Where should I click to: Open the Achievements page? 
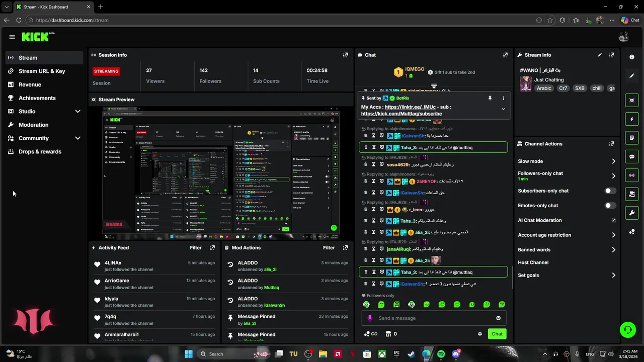[44, 98]
